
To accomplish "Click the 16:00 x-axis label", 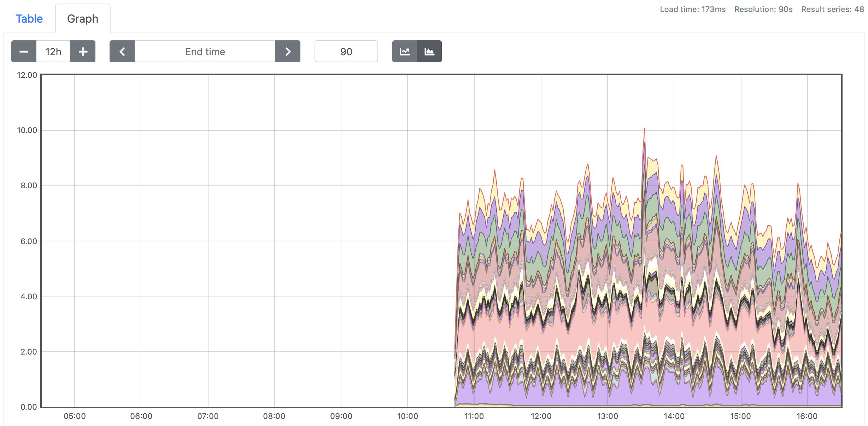I will click(807, 416).
